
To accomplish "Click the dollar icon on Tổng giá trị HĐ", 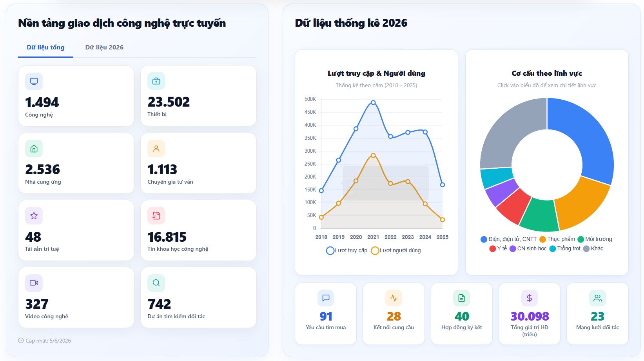I will [x=530, y=298].
